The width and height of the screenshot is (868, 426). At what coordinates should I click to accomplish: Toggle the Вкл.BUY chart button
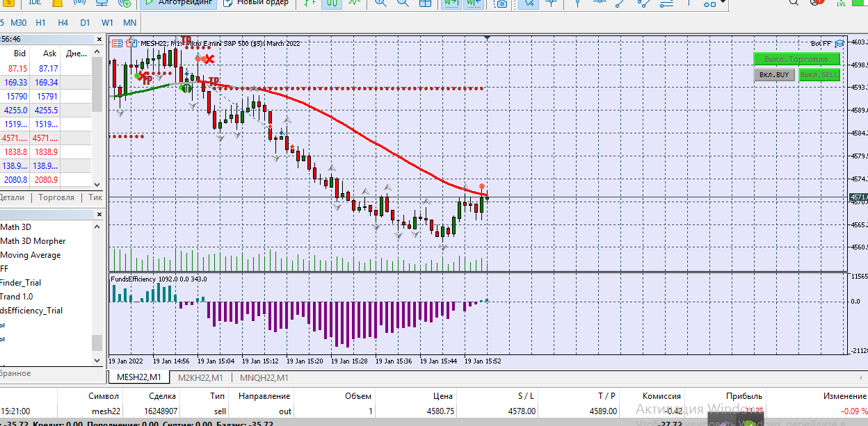pyautogui.click(x=774, y=74)
